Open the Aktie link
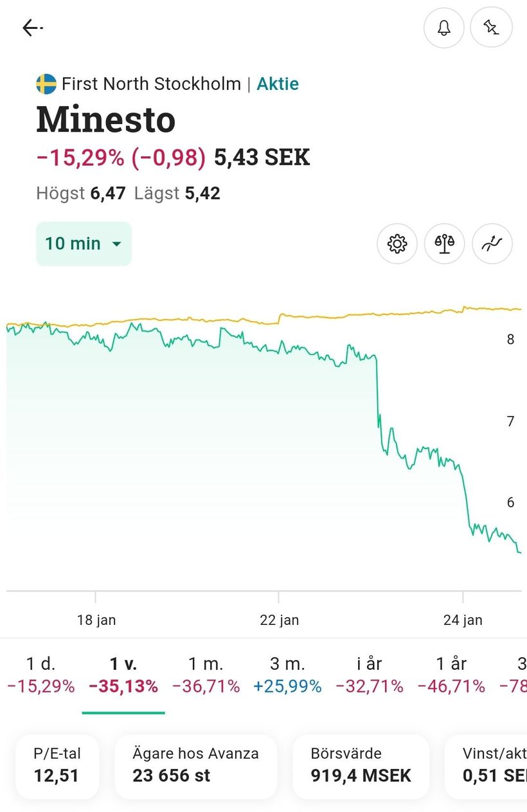Screen dimensions: 527x812 [278, 84]
